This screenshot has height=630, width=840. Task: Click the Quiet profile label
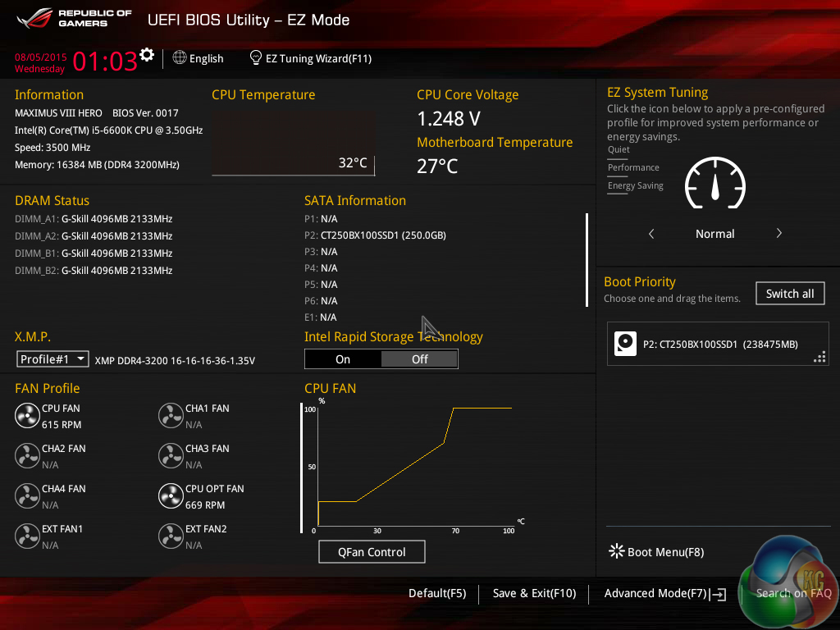[x=619, y=149]
